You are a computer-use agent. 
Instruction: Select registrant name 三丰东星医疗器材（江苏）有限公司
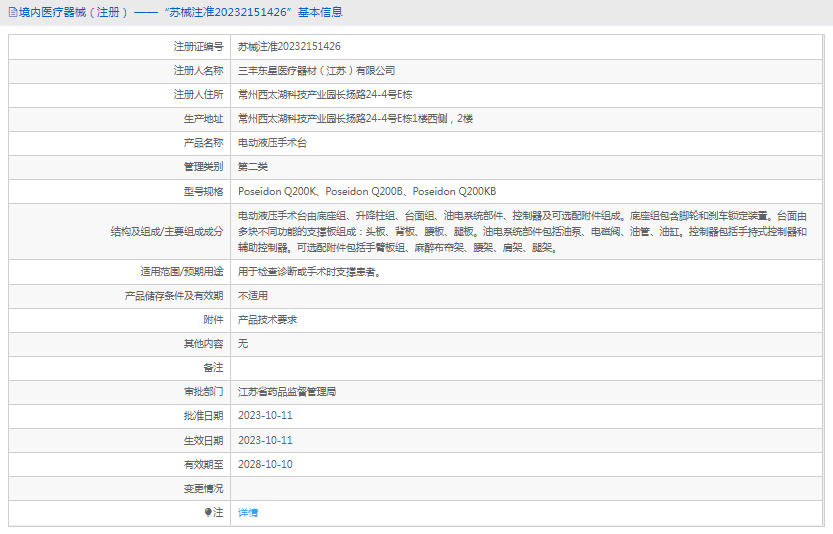[x=316, y=71]
